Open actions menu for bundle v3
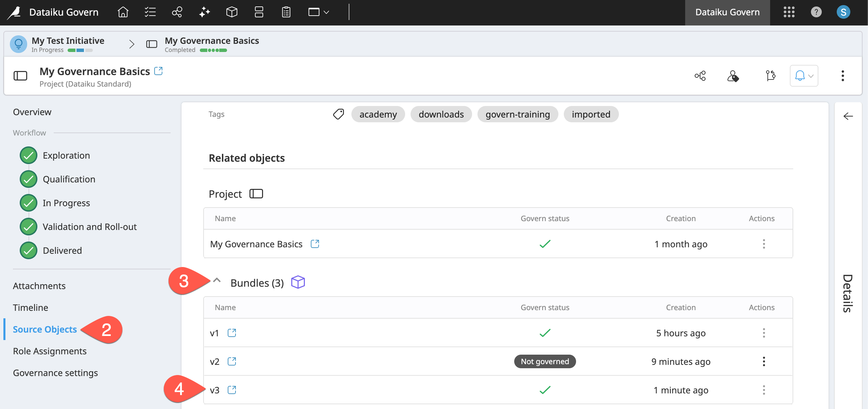868x409 pixels. coord(764,390)
